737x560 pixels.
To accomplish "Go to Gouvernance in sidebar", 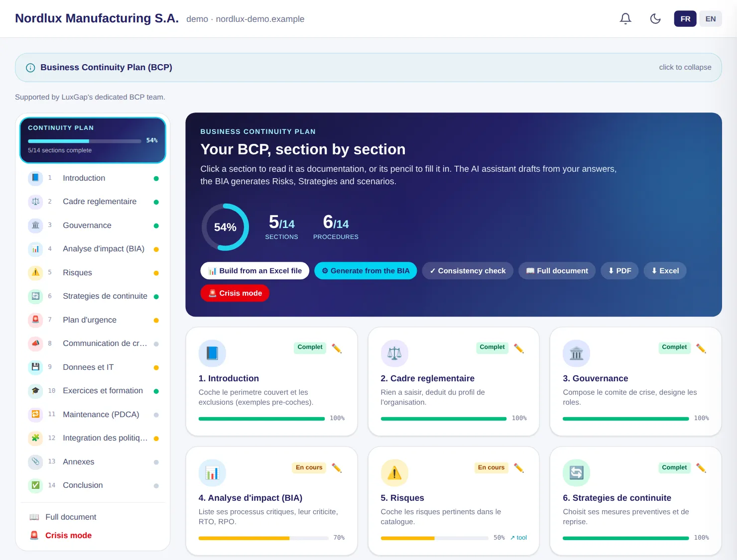I will click(93, 225).
